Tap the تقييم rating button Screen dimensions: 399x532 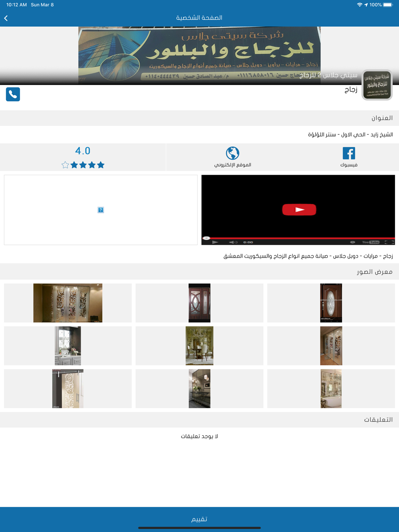199,519
